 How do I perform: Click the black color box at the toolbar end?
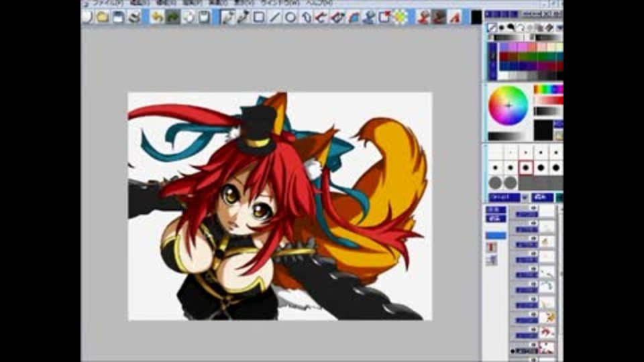point(476,17)
